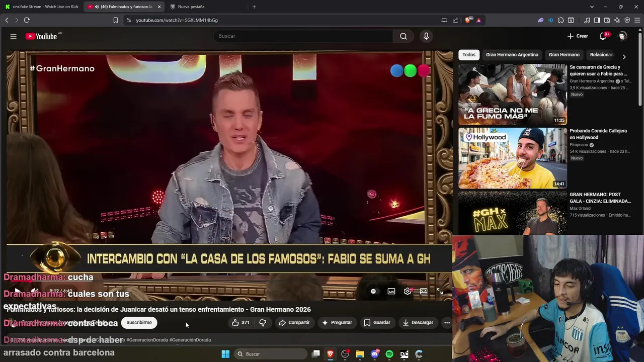Save video with the Guardar button
Image resolution: width=644 pixels, height=362 pixels.
click(377, 322)
